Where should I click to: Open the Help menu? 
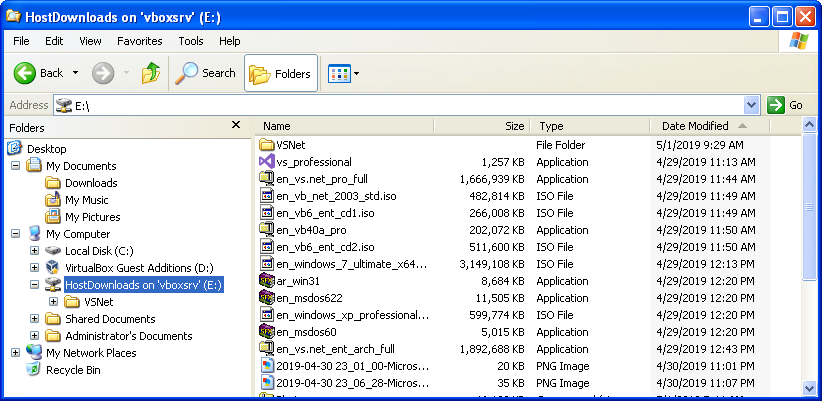[x=230, y=41]
